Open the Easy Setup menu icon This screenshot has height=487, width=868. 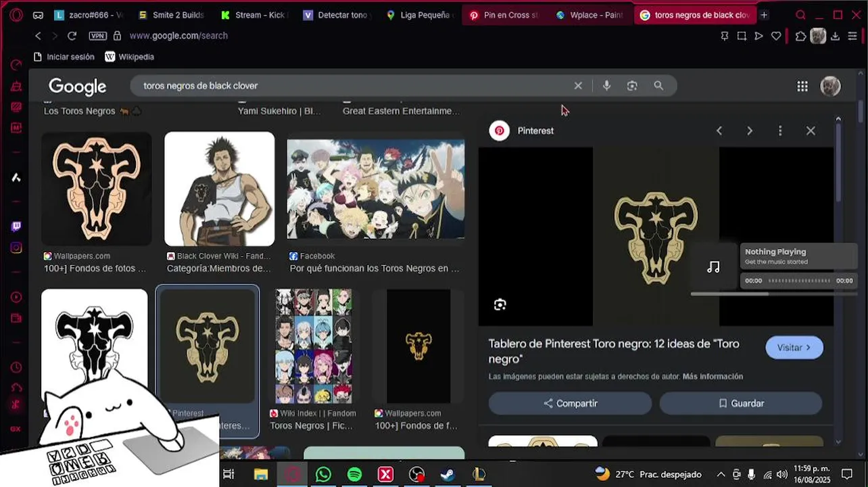[853, 36]
